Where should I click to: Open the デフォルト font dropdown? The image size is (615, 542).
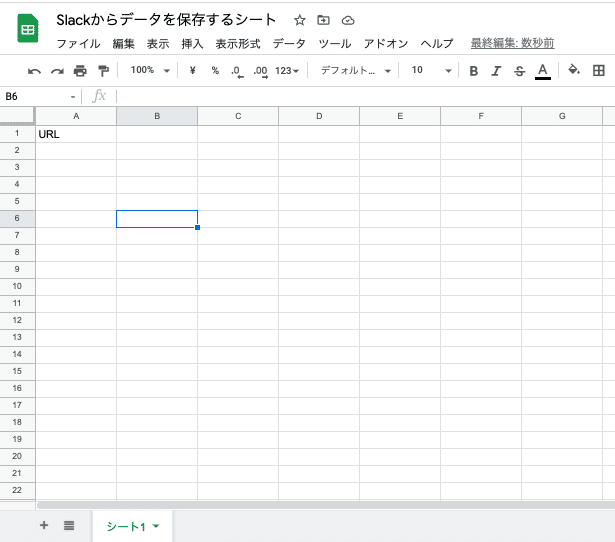coord(356,71)
